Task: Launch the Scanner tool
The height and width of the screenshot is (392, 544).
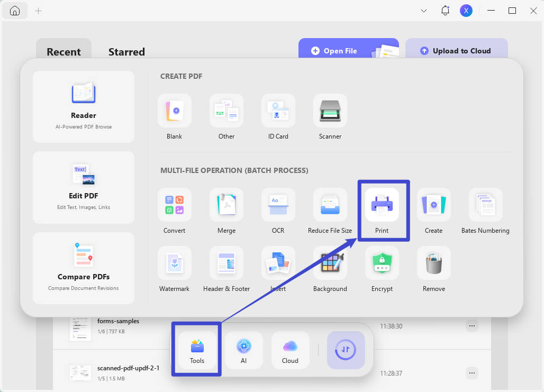Action: pyautogui.click(x=330, y=111)
